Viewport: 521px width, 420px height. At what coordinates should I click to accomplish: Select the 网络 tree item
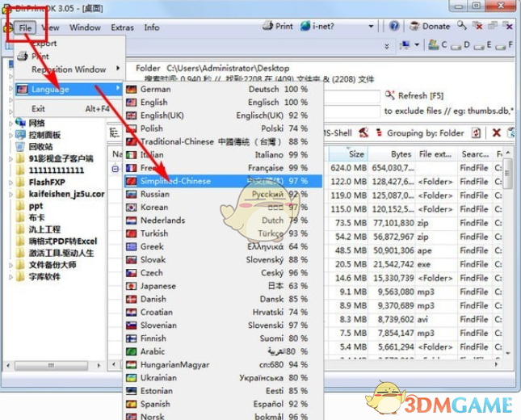point(36,124)
